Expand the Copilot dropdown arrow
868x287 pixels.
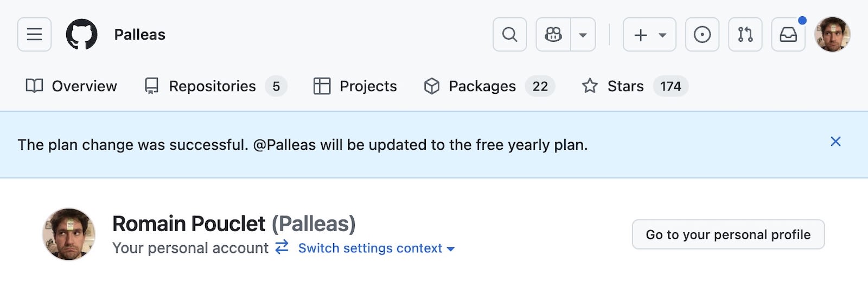tap(583, 35)
